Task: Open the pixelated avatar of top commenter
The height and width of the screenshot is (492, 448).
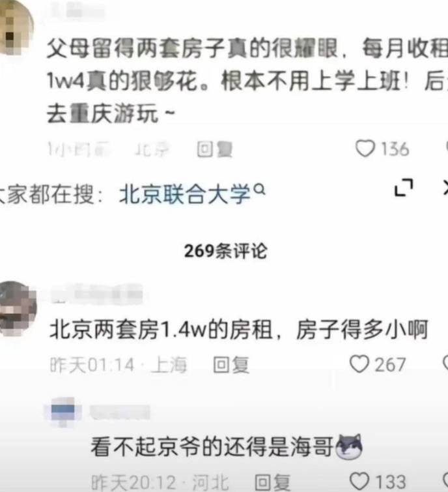Action: [15, 28]
